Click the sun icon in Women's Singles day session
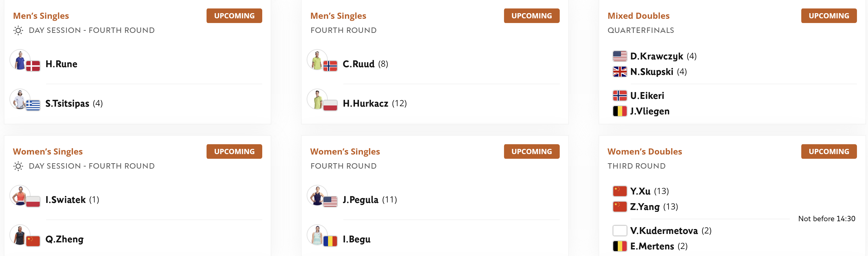The height and width of the screenshot is (256, 868). point(18,166)
